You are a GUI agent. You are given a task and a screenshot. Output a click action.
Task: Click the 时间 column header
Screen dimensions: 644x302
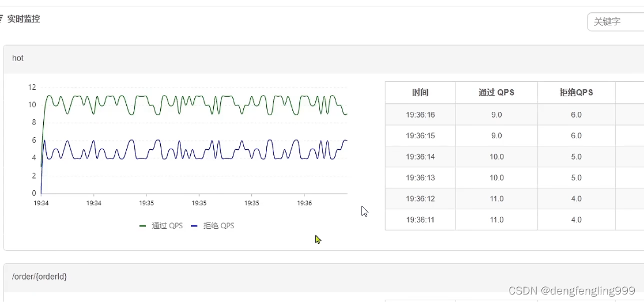click(420, 93)
